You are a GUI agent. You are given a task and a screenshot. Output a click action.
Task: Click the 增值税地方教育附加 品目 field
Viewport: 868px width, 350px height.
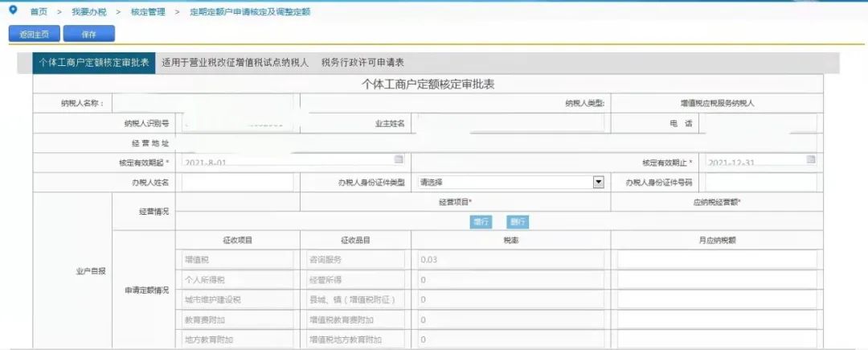click(355, 340)
